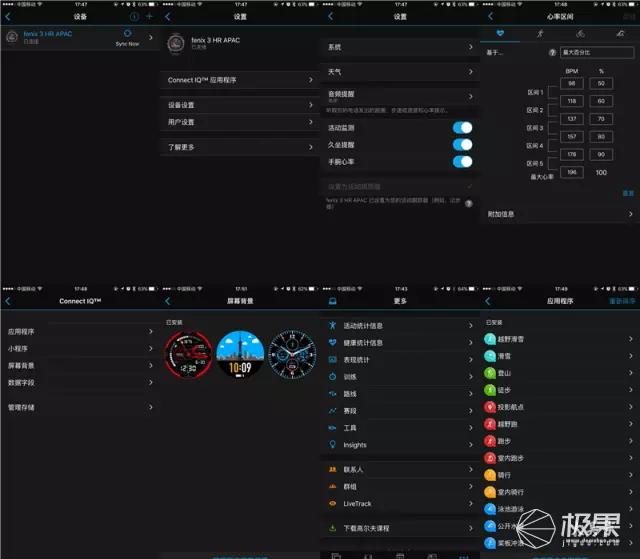This screenshot has width=640, height=559.
Task: Tap the info icon on 设备 screen
Action: pos(134,16)
